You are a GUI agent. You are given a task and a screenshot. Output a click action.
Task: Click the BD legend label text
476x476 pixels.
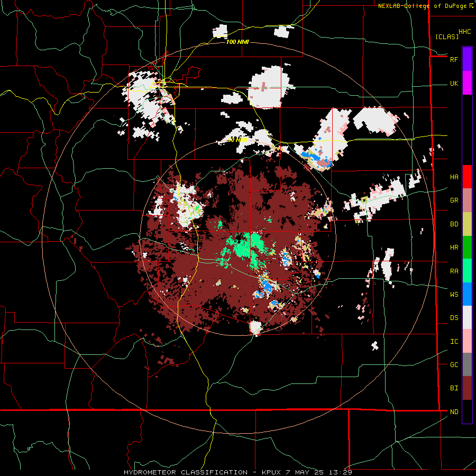click(454, 224)
